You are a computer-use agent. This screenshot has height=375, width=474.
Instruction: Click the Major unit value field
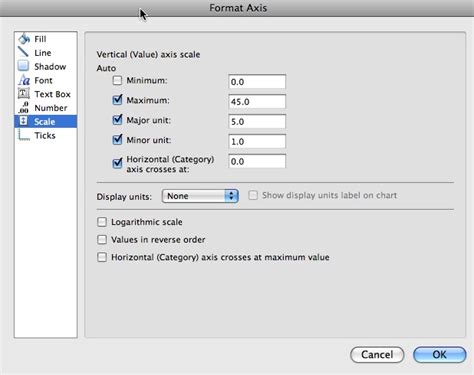tap(257, 122)
